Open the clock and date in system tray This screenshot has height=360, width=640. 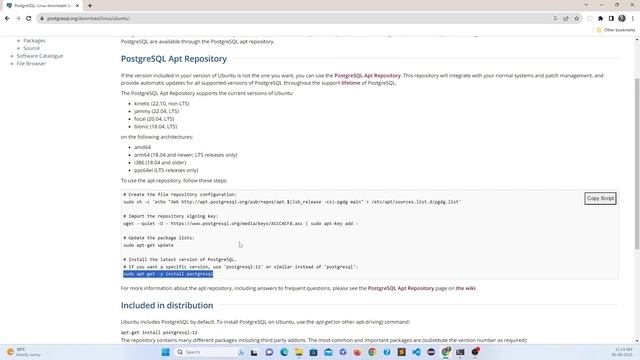coord(623,352)
